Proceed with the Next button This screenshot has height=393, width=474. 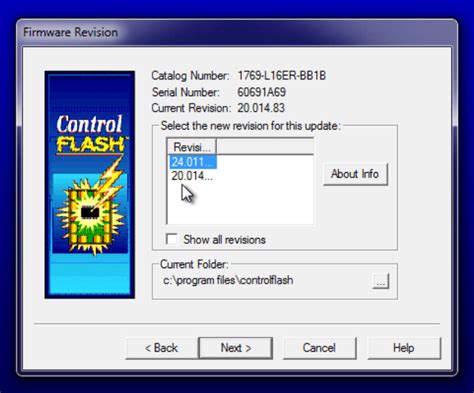[236, 348]
